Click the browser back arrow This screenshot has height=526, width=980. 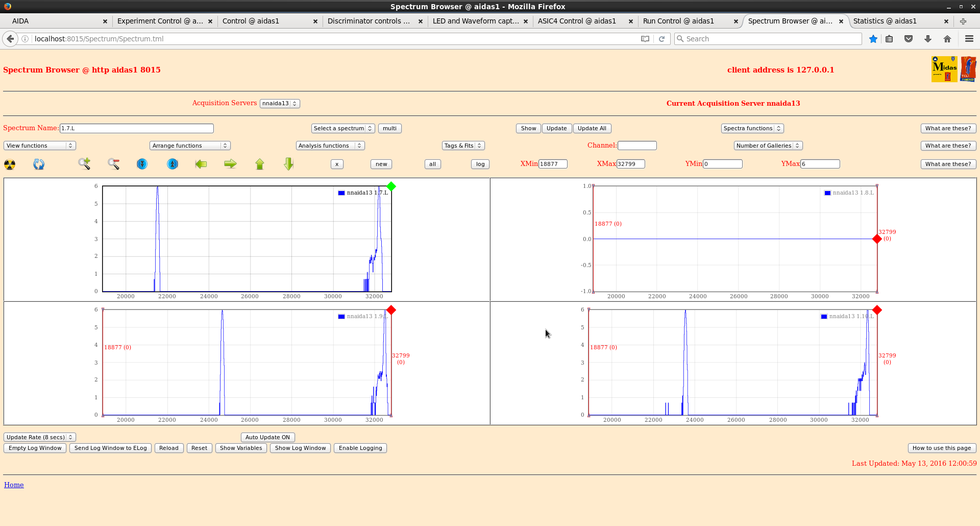point(10,39)
